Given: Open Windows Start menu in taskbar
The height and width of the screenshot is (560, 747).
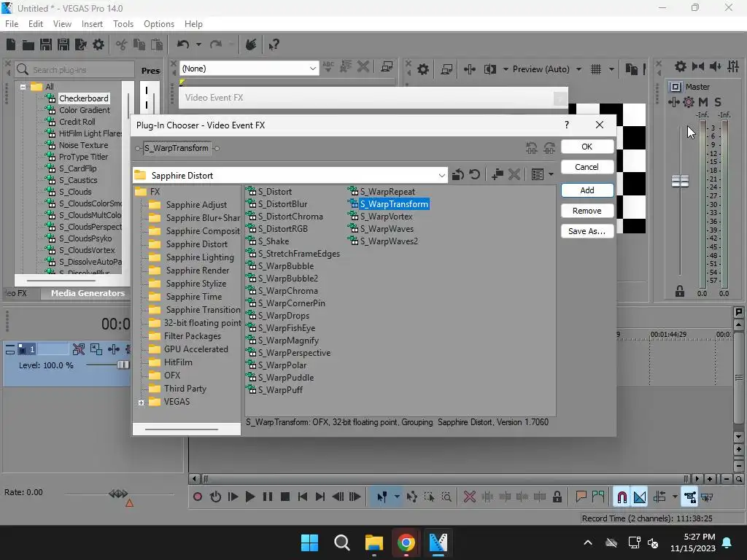Looking at the screenshot, I should pos(309,542).
